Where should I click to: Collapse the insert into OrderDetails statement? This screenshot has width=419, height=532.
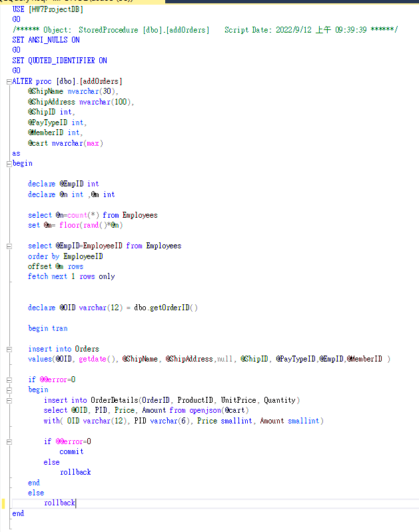[9, 401]
